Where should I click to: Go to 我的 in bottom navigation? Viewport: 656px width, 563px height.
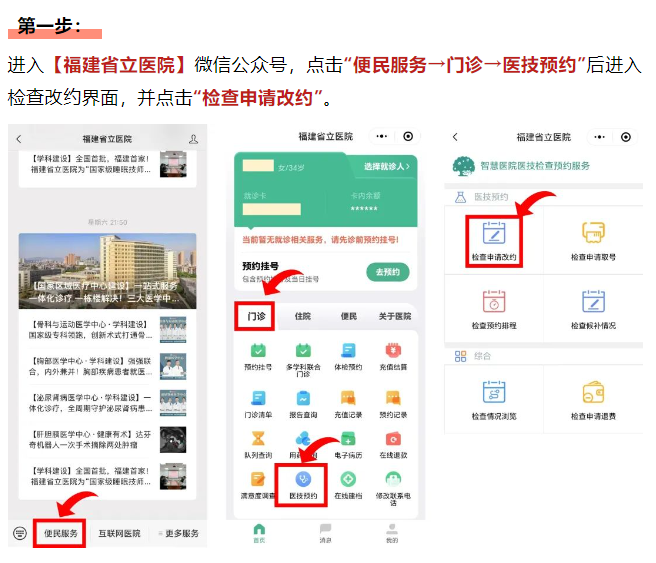[391, 532]
